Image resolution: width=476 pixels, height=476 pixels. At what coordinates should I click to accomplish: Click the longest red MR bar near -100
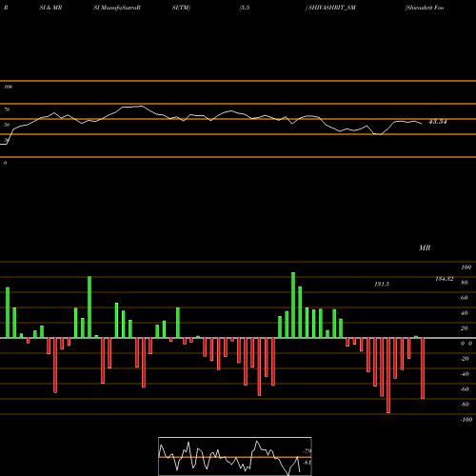(x=388, y=375)
